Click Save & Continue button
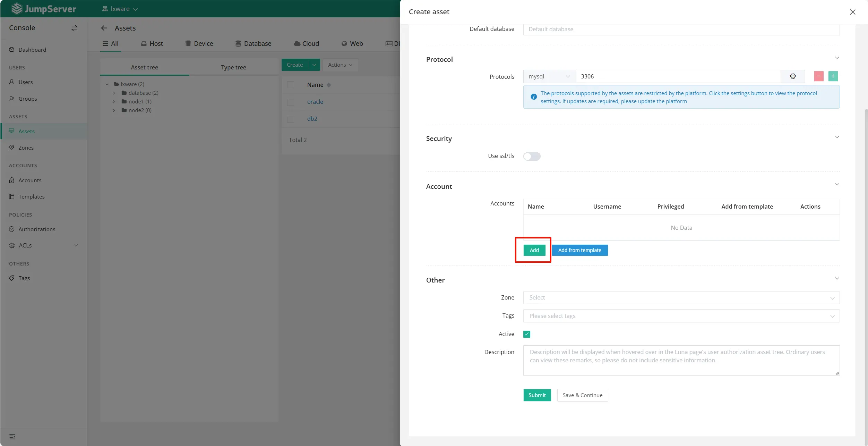 pyautogui.click(x=583, y=395)
